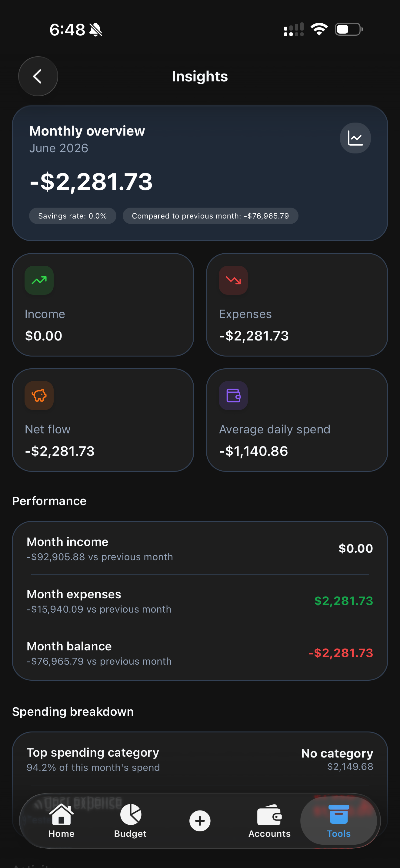Tap the Wi-Fi status bar icon
Screen dimensions: 400x868
coord(319,29)
